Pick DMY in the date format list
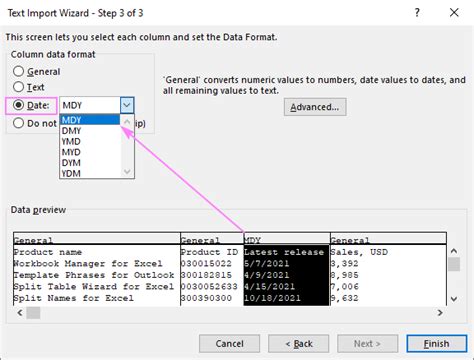474x360 pixels. (90, 131)
